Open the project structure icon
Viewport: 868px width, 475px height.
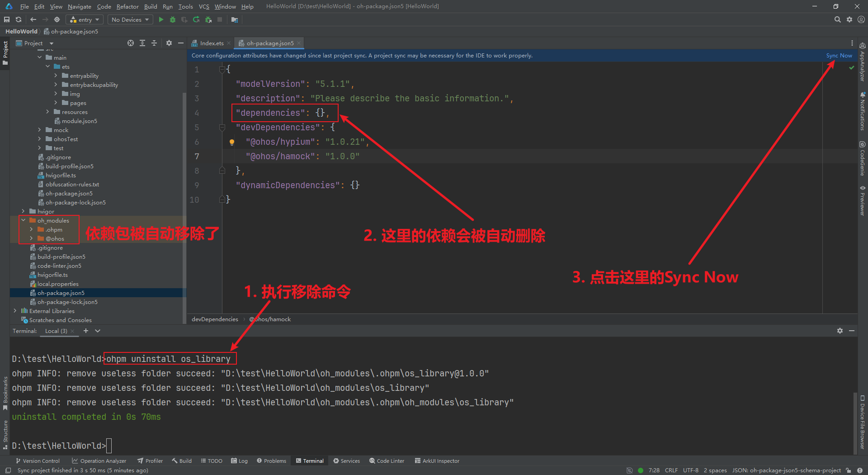pyautogui.click(x=234, y=19)
